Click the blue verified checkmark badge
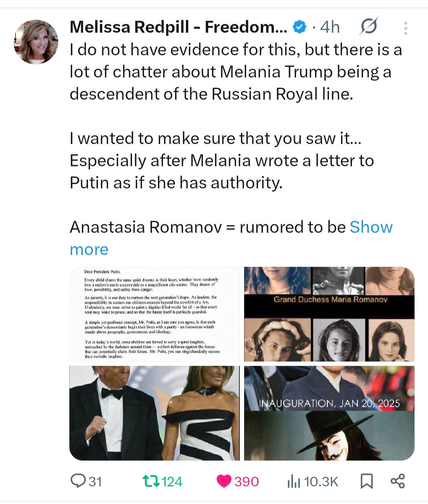 (300, 27)
